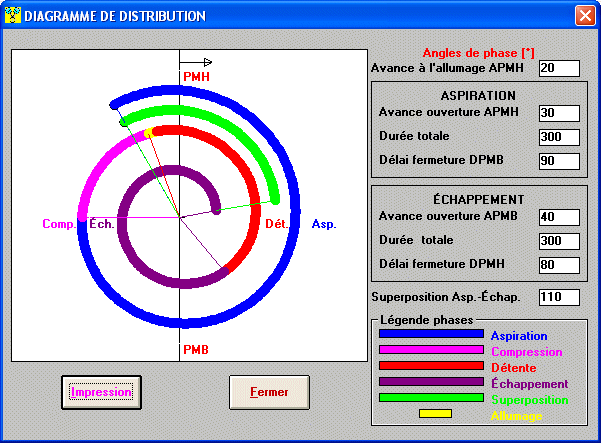Close the Diagramme de Distribution window

coord(585,16)
